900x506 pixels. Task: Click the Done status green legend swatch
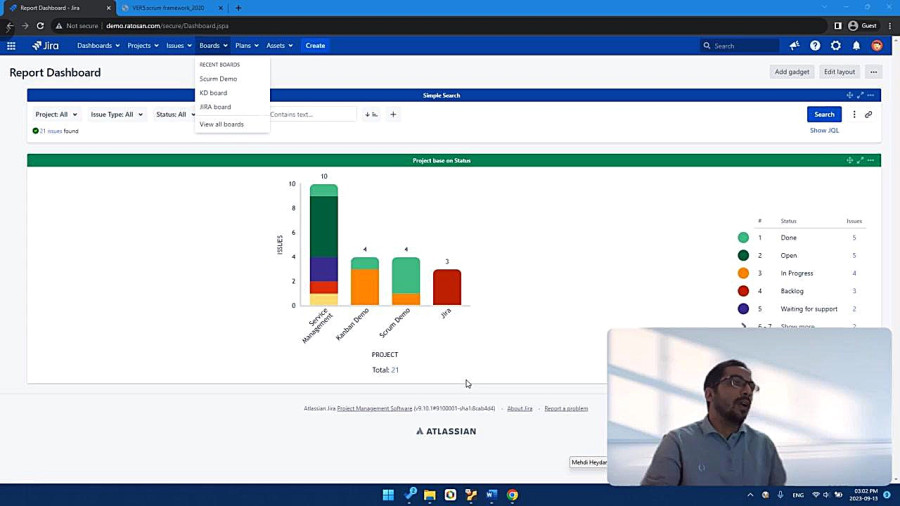pos(743,238)
